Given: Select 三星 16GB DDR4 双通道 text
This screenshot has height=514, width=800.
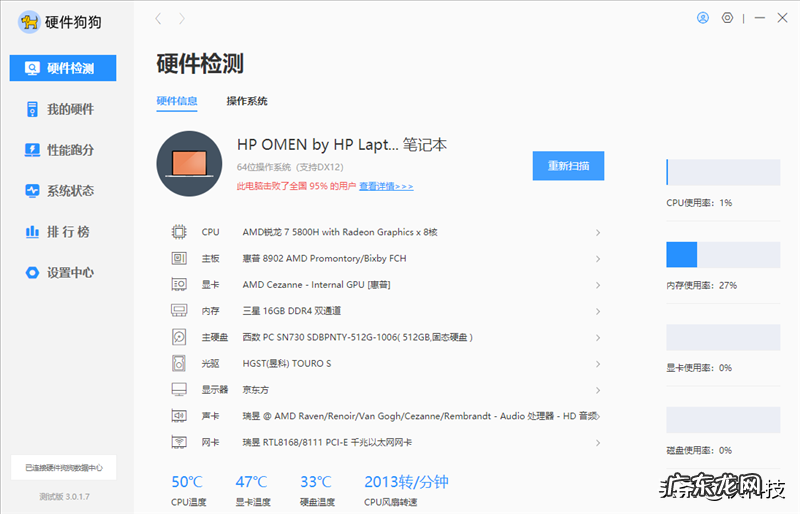Looking at the screenshot, I should point(292,311).
